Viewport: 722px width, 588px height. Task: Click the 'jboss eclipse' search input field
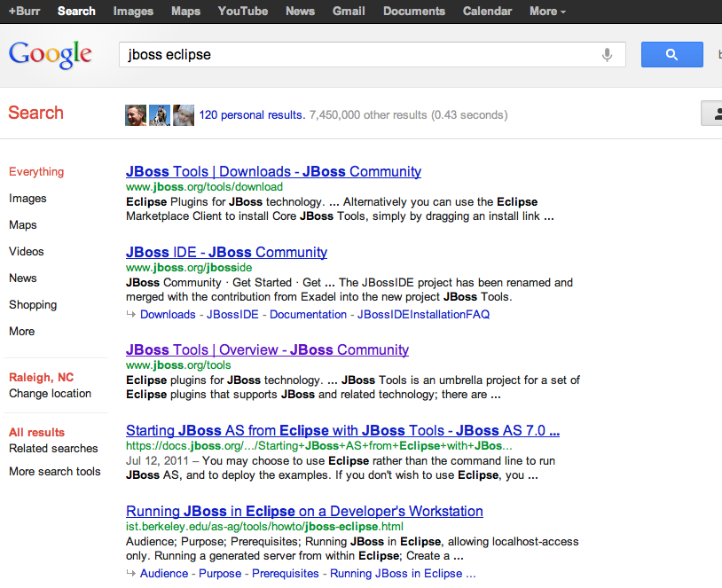point(372,55)
